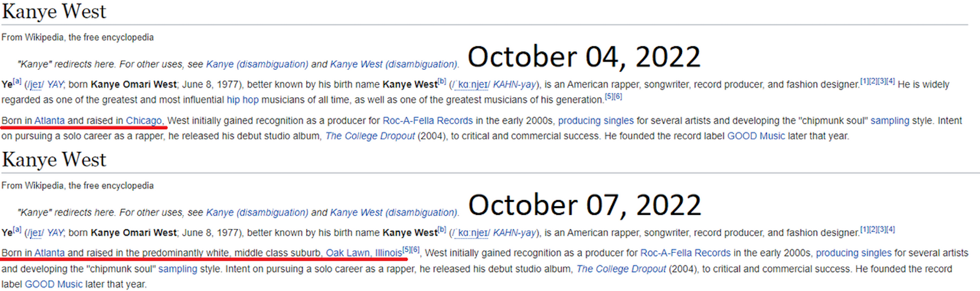
Task: Open Roc-A-Fella Records in the October 07 version
Action: tap(685, 253)
